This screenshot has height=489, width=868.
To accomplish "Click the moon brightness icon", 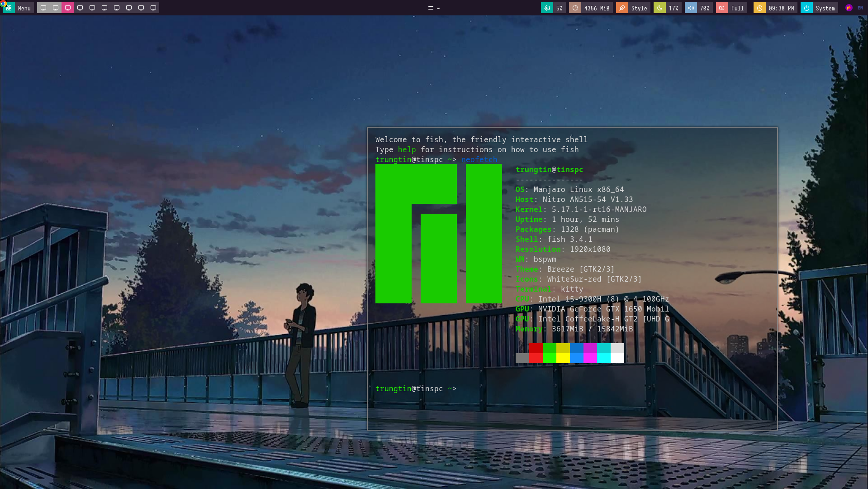I will coord(659,8).
